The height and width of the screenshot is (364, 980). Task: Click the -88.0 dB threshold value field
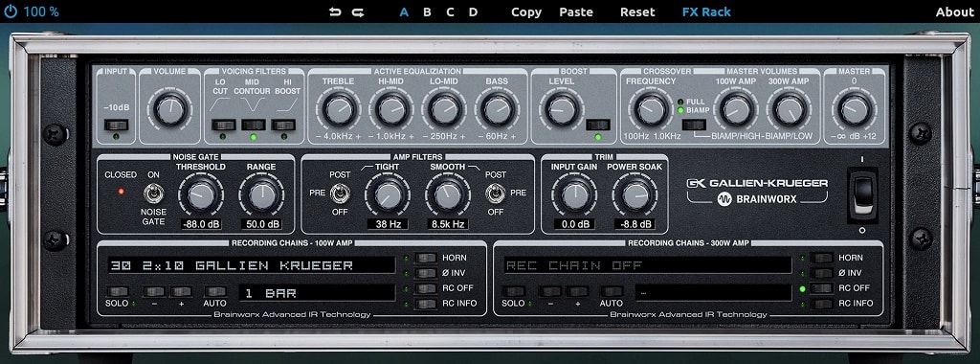click(x=200, y=224)
